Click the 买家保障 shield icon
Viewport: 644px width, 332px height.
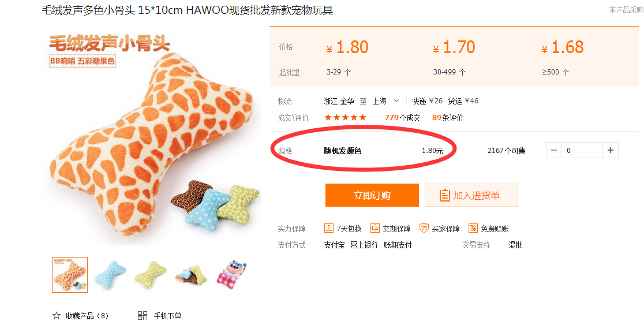pos(424,228)
